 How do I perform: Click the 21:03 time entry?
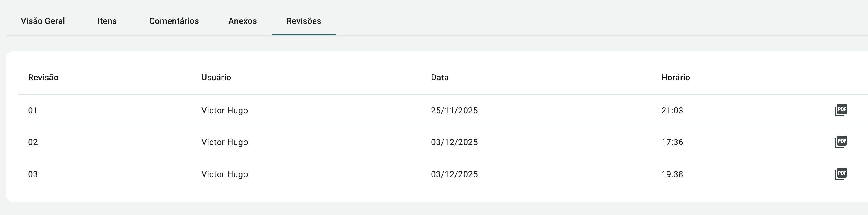(672, 111)
